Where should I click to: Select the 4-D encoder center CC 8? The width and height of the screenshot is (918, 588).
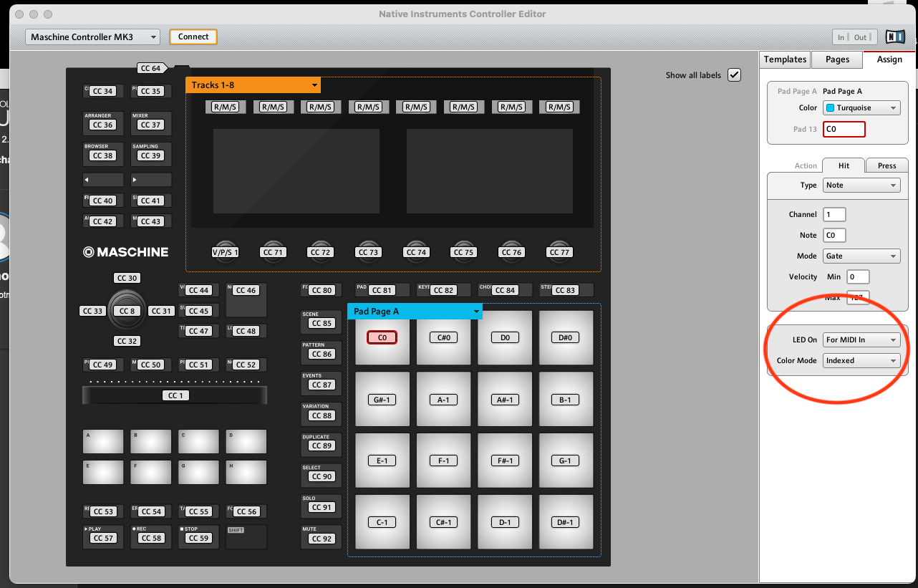pyautogui.click(x=127, y=311)
